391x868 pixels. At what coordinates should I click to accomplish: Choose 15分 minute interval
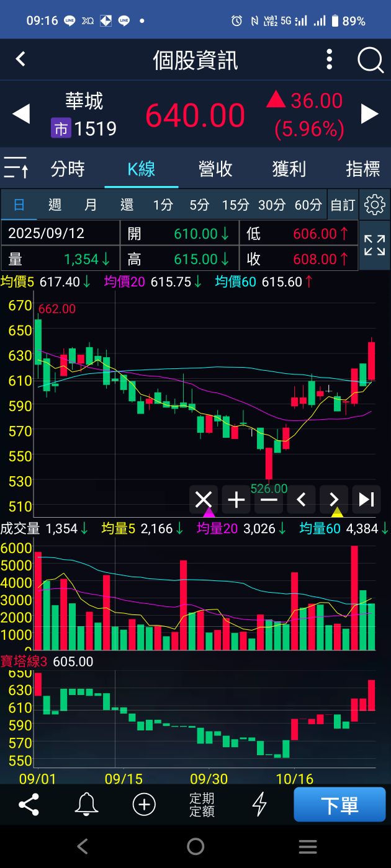[x=235, y=205]
